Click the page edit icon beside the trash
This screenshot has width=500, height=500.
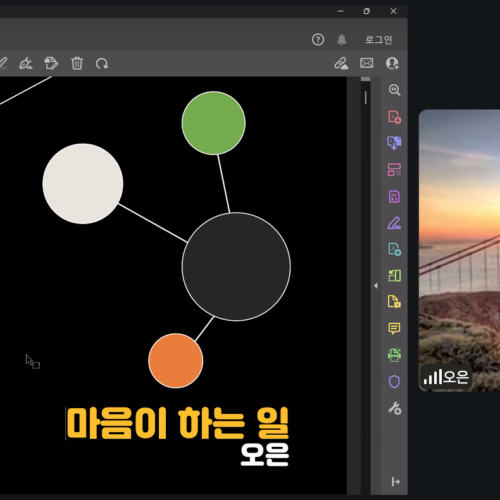pos(51,63)
